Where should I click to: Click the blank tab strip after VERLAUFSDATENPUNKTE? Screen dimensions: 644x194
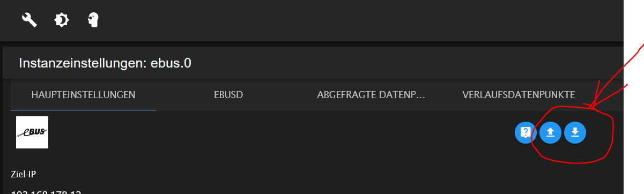(610, 95)
